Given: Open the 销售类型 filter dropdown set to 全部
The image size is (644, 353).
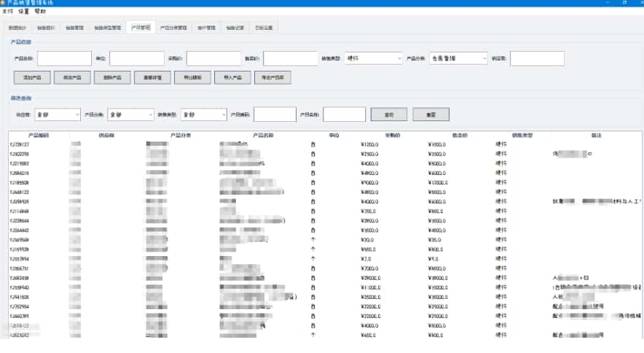Looking at the screenshot, I should click(203, 115).
